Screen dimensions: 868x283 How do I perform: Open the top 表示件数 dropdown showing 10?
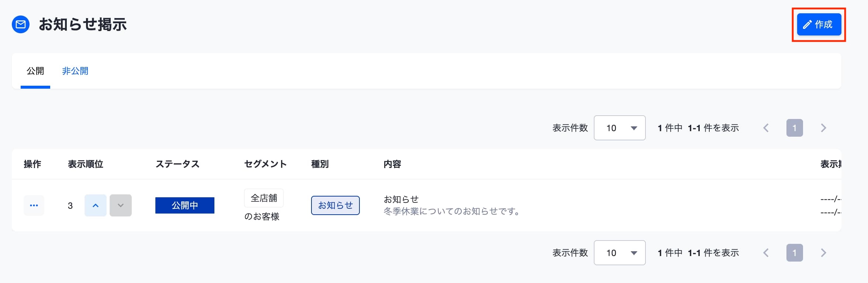coord(620,128)
